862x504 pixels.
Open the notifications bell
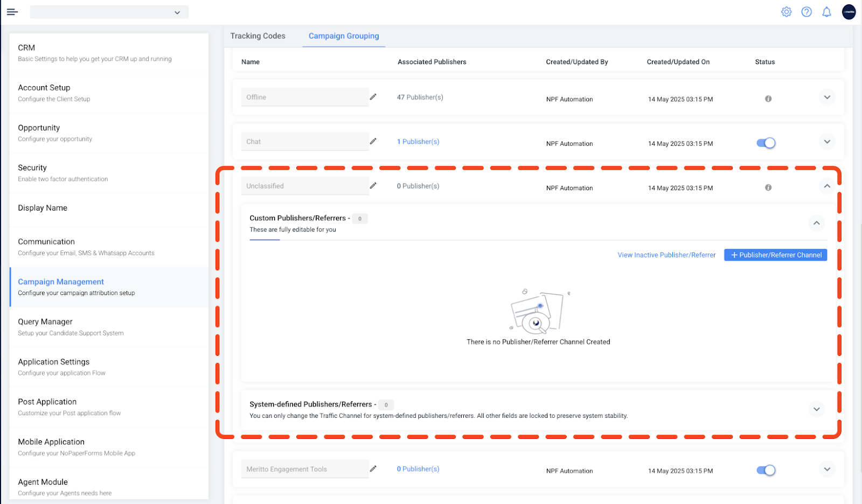click(826, 12)
